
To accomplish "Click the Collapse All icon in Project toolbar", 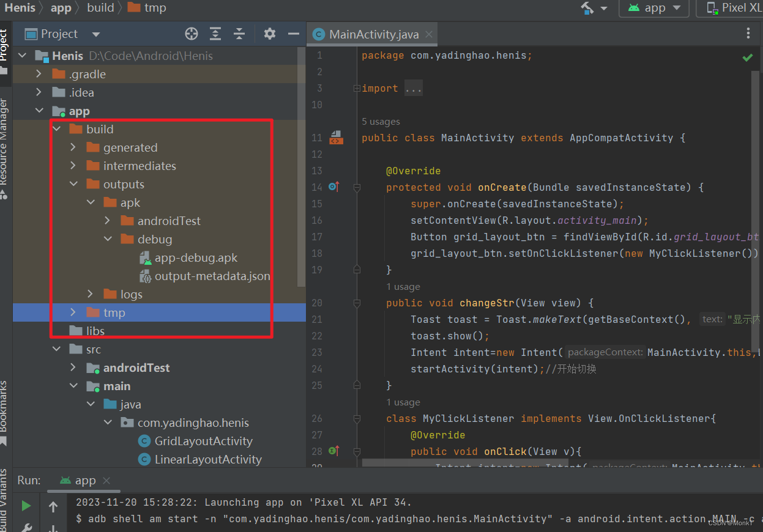I will 240,34.
